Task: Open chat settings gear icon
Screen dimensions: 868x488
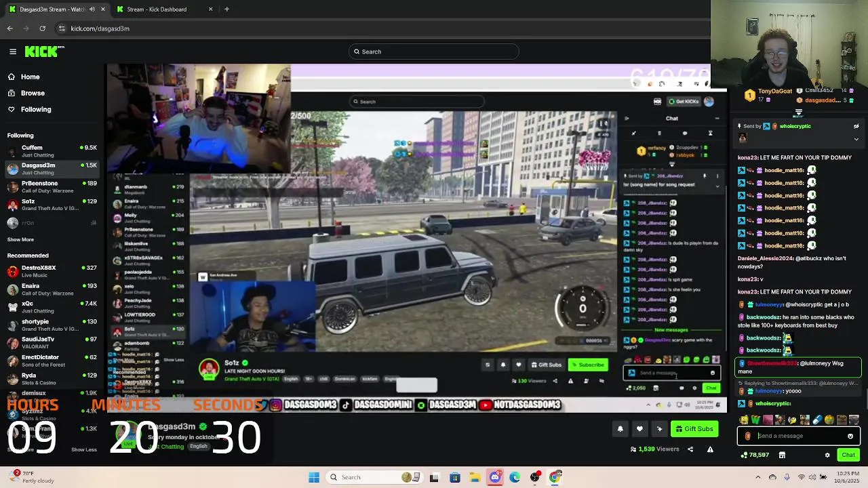Action: (x=827, y=455)
